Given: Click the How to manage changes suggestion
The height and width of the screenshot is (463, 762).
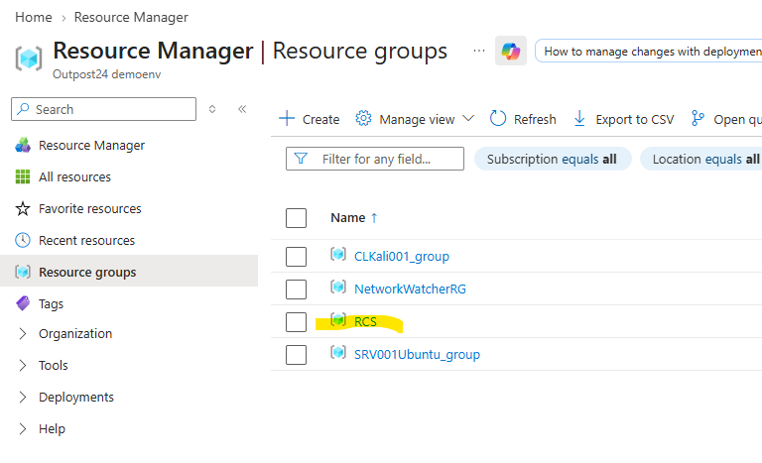Looking at the screenshot, I should coord(648,51).
